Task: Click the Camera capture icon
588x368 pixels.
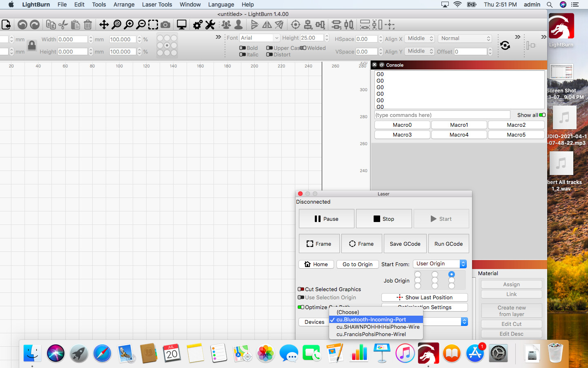Action: tap(165, 25)
